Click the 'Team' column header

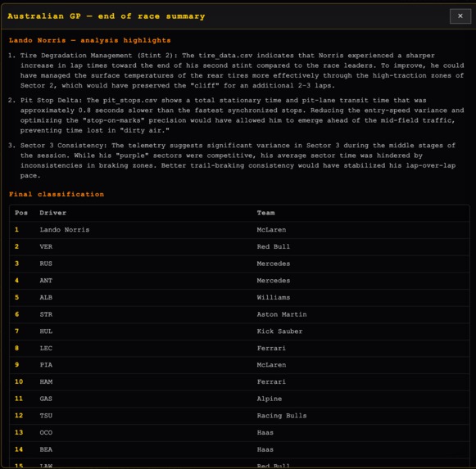(x=266, y=213)
